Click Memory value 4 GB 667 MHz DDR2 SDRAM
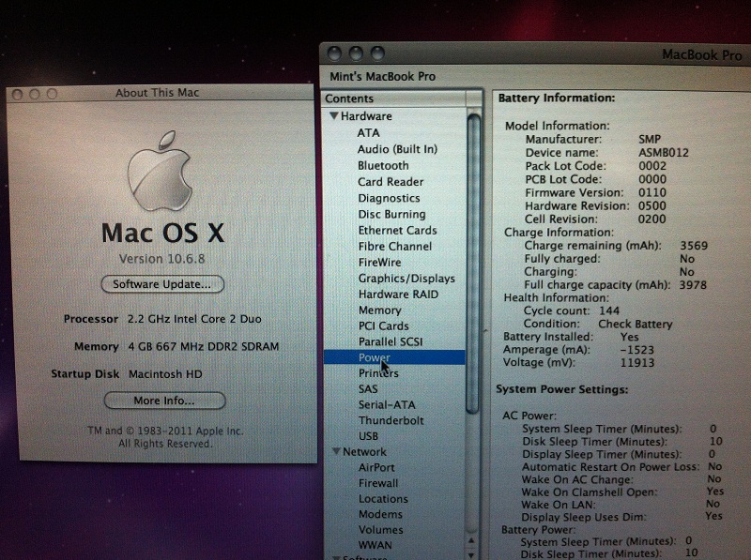This screenshot has width=751, height=560. tap(203, 346)
